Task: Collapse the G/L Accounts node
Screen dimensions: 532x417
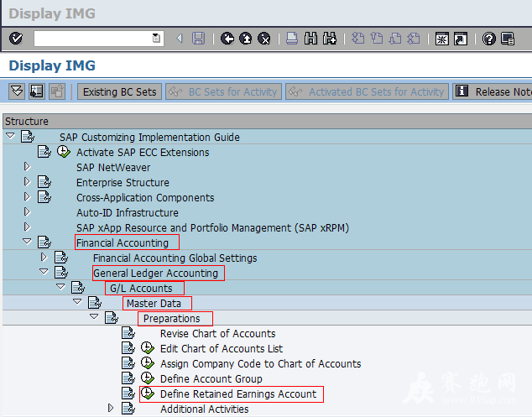Action: 60,287
